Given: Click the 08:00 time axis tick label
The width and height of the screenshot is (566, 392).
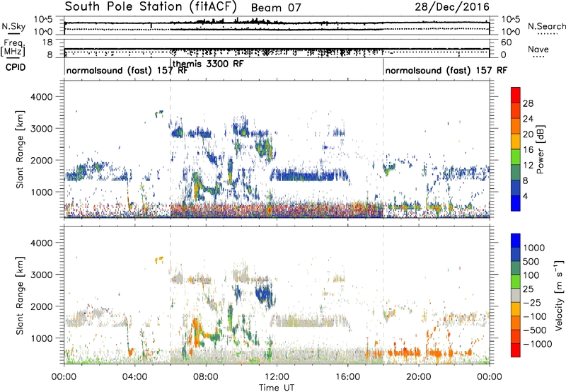Looking at the screenshot, I should pos(206,377).
